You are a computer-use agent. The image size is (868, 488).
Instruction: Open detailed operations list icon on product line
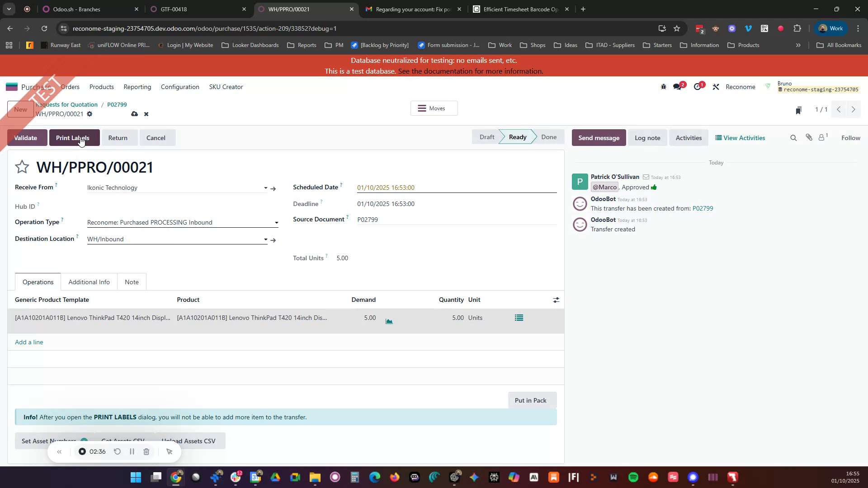(519, 318)
